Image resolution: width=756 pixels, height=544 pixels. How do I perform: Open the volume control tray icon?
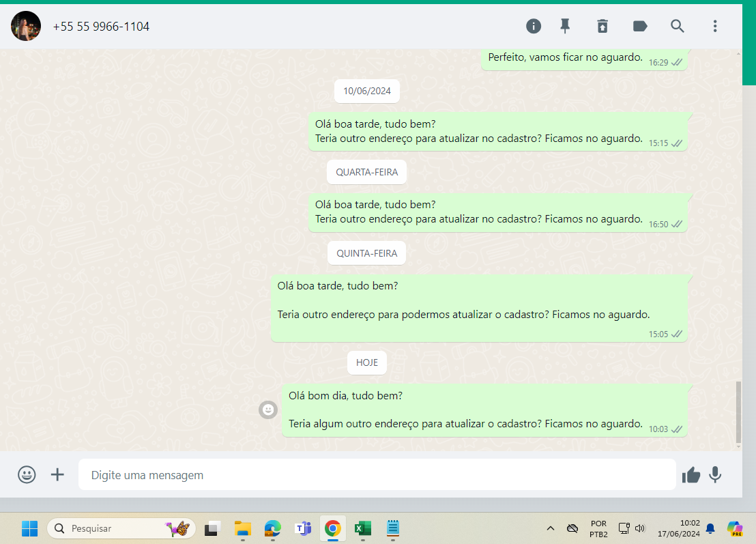click(x=640, y=528)
